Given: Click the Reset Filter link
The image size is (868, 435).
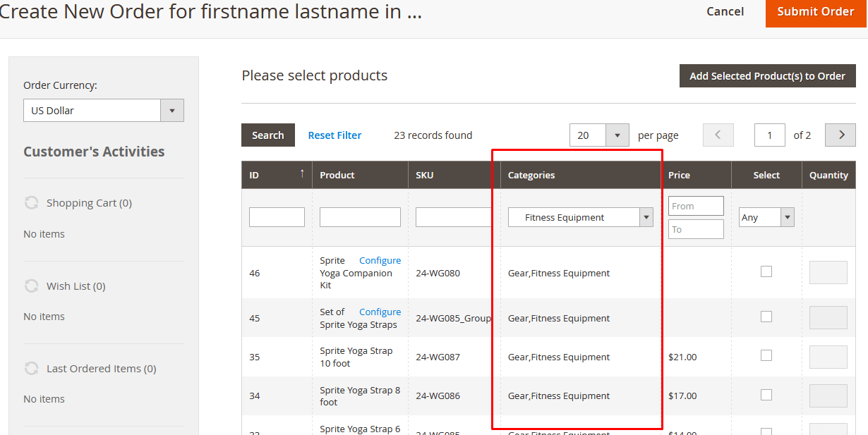Looking at the screenshot, I should [x=334, y=135].
